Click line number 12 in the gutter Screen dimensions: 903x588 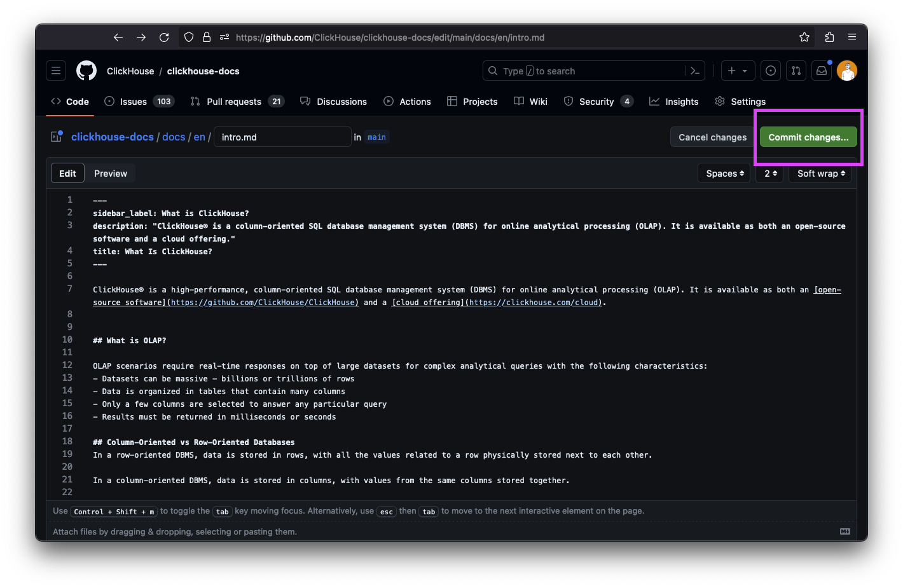[67, 365]
